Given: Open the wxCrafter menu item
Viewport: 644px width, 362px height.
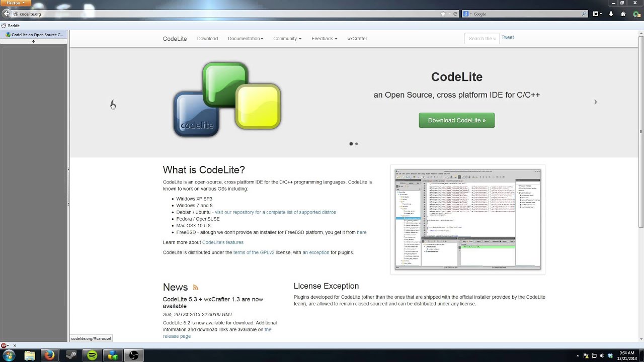Looking at the screenshot, I should point(357,39).
